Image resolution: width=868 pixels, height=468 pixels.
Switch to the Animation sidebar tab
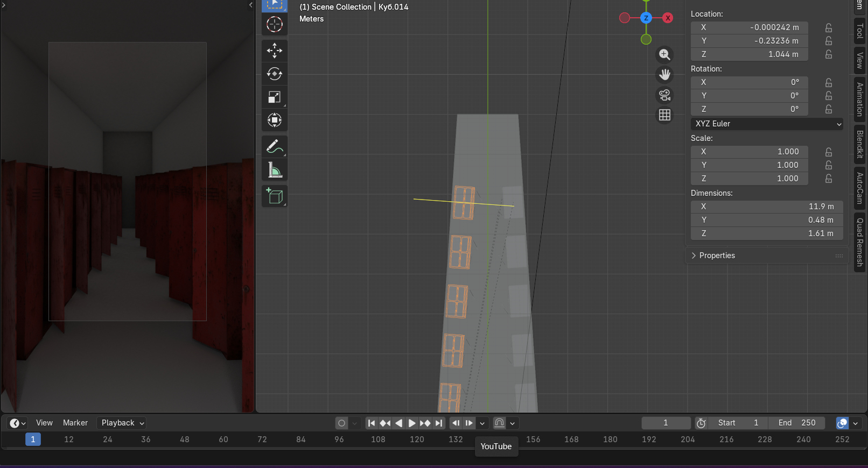click(x=860, y=100)
